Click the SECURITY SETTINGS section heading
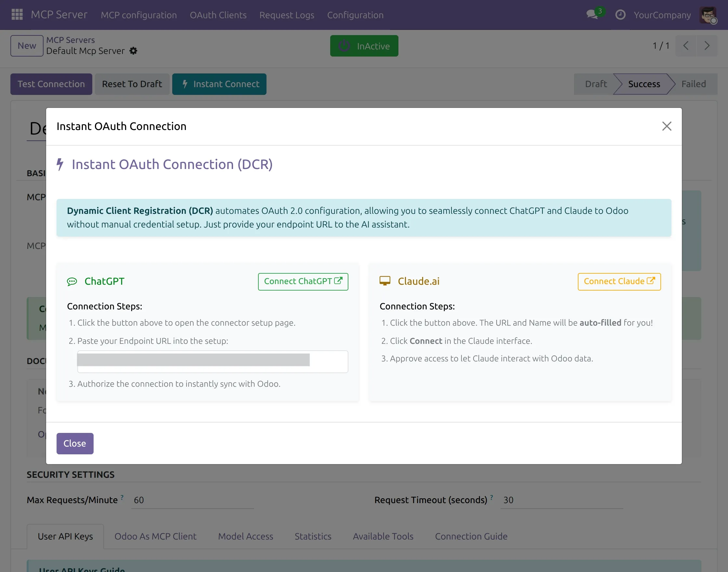728x572 pixels. click(x=71, y=474)
